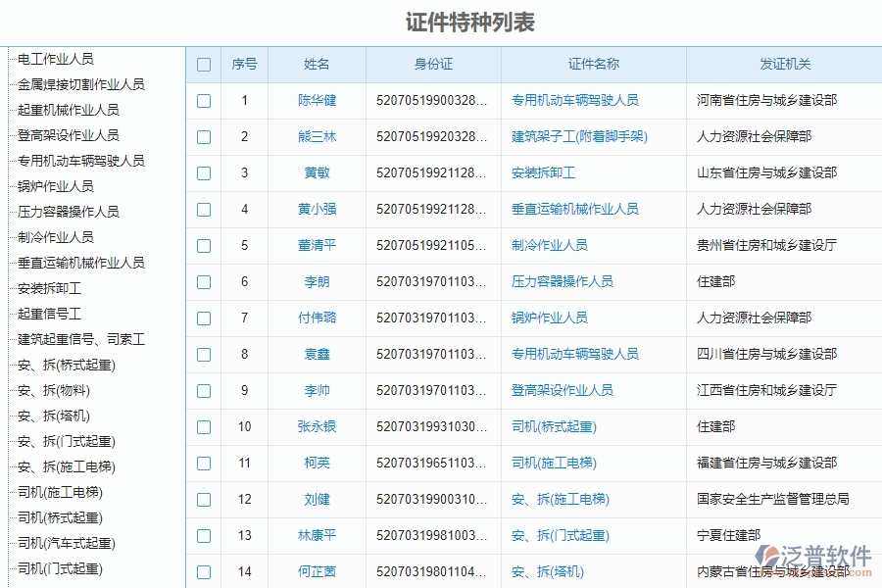Open 建筑架子工(附着脚手架) certificate link
The height and width of the screenshot is (588, 882).
click(x=577, y=137)
